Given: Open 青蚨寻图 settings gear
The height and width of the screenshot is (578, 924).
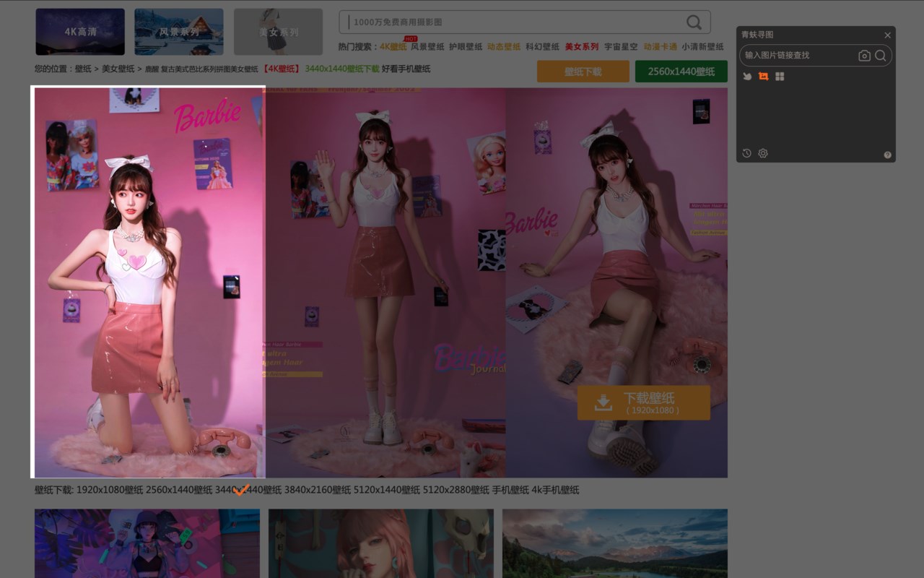Looking at the screenshot, I should click(x=763, y=153).
